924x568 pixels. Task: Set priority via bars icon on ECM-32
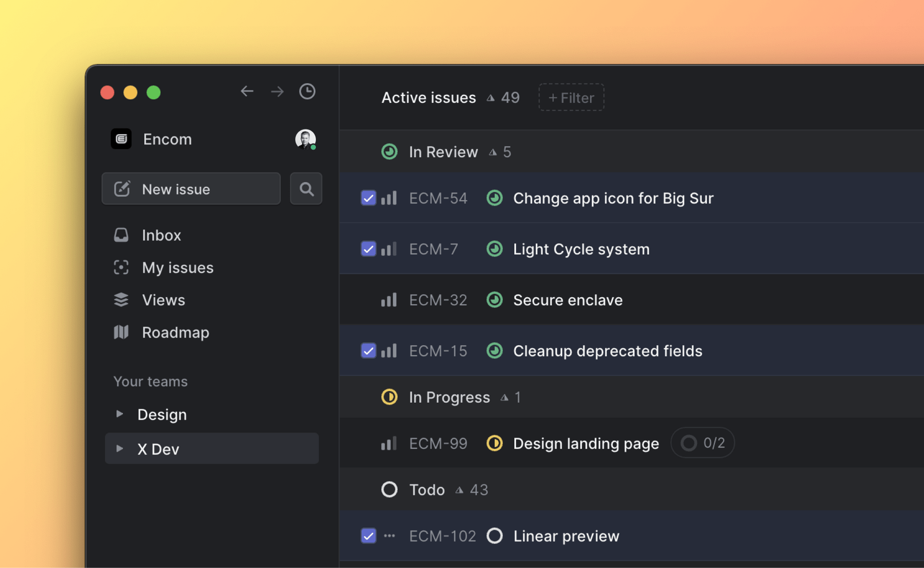[x=389, y=300]
